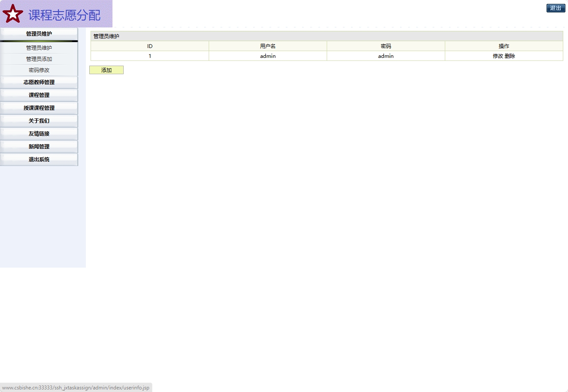Select the ID cell showing 1
This screenshot has height=392, width=568.
(x=150, y=56)
